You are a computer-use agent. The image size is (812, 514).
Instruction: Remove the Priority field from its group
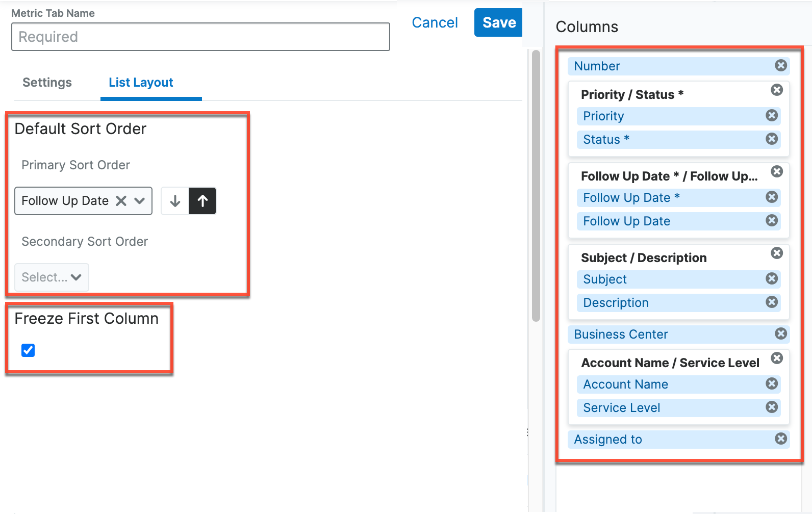[x=772, y=116]
